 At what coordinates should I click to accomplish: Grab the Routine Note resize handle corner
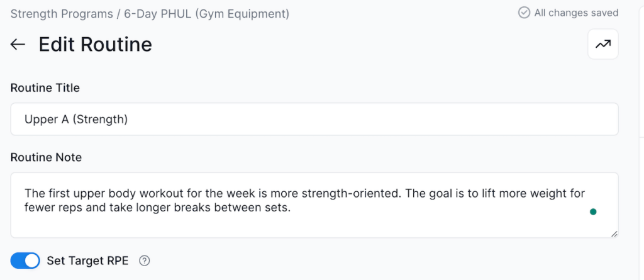tap(614, 233)
